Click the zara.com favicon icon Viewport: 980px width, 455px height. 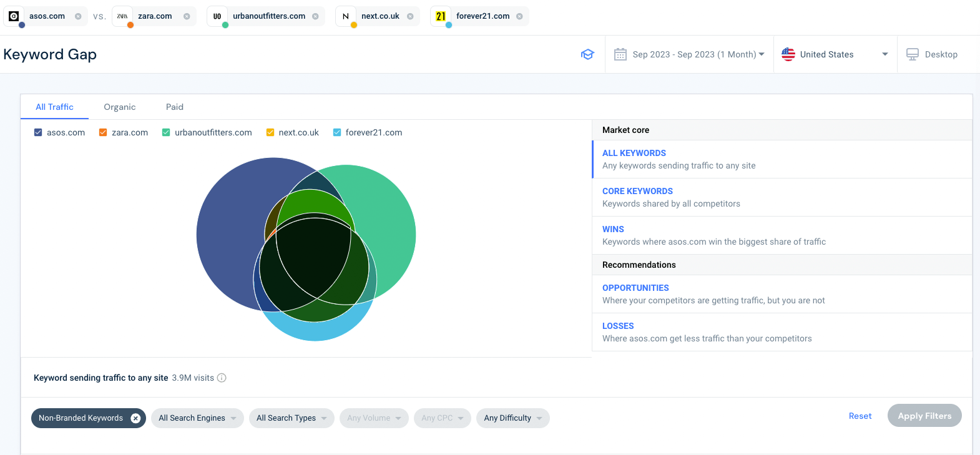click(122, 16)
